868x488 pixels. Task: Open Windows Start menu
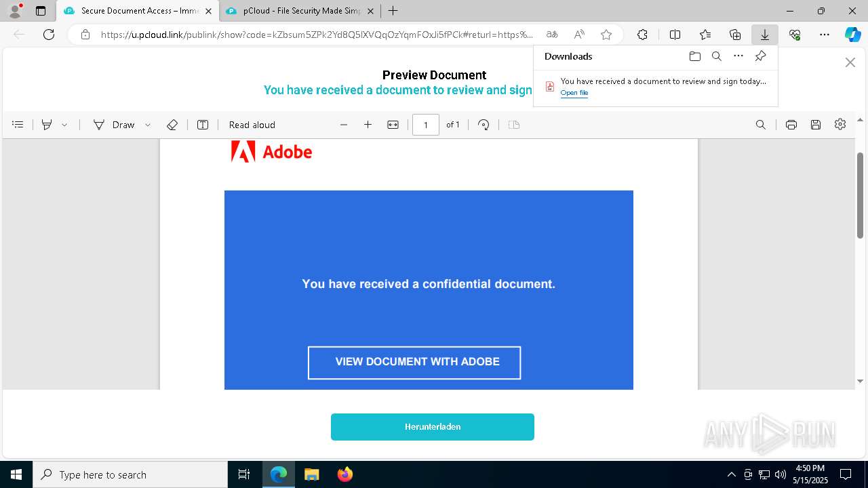point(16,474)
